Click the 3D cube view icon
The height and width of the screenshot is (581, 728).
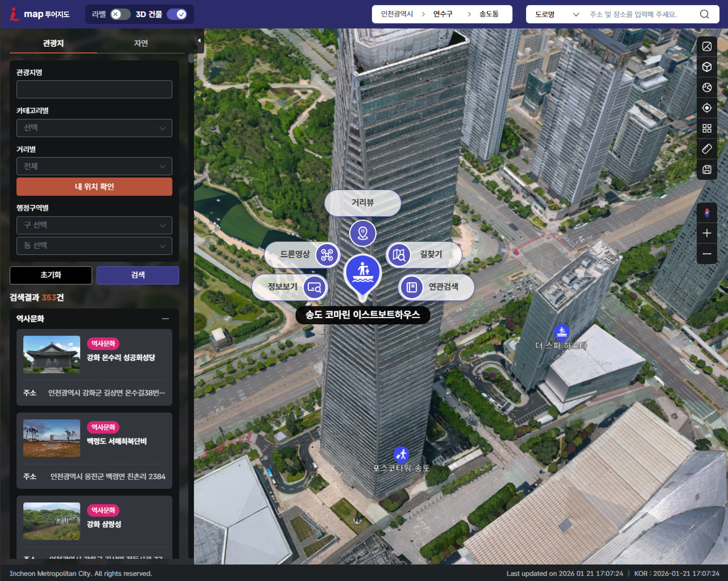point(706,67)
